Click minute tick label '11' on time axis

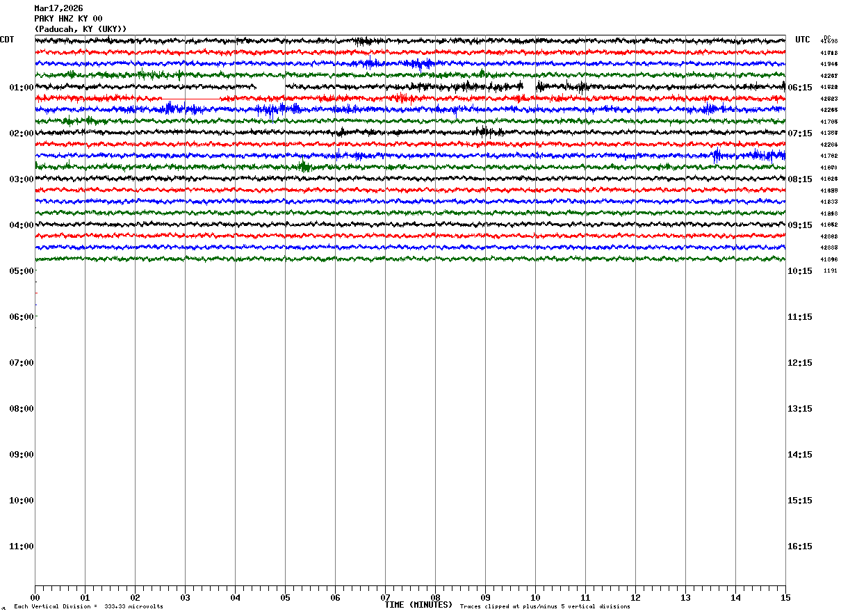click(x=585, y=597)
